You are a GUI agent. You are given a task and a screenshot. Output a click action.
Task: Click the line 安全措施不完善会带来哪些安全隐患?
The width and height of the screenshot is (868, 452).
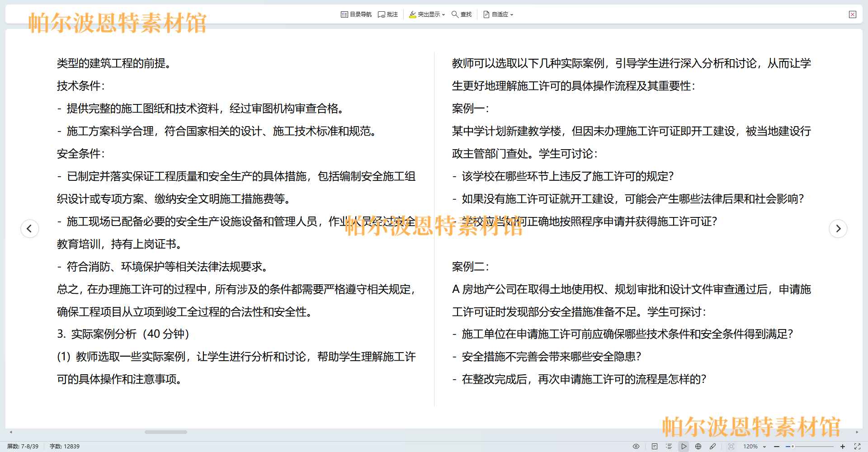click(x=547, y=357)
